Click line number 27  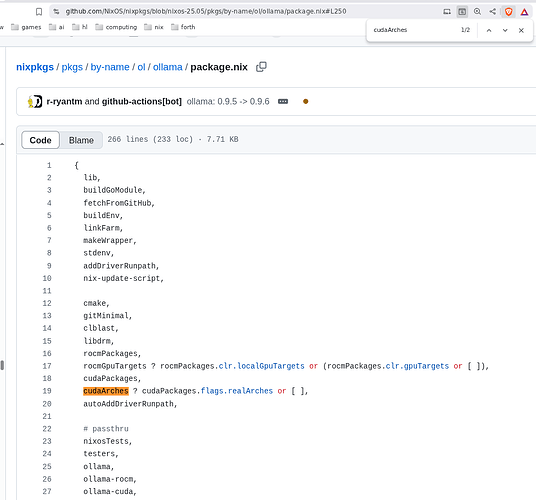click(x=47, y=491)
